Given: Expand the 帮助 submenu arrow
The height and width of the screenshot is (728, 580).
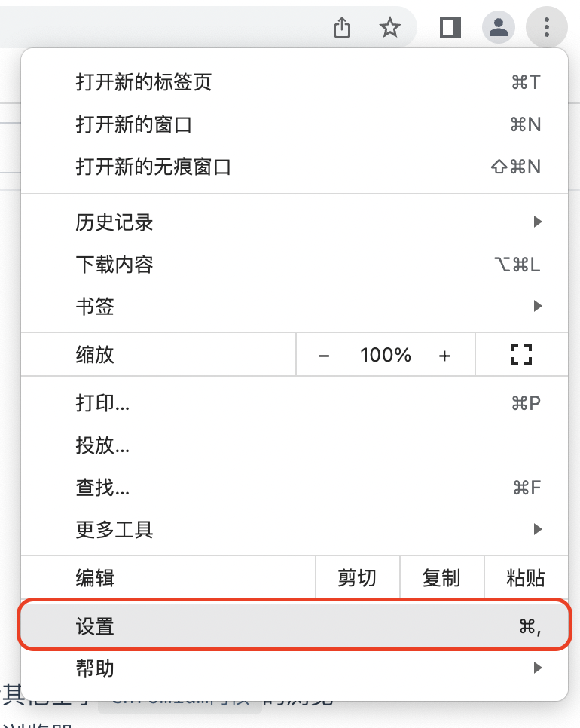Looking at the screenshot, I should click(x=537, y=668).
